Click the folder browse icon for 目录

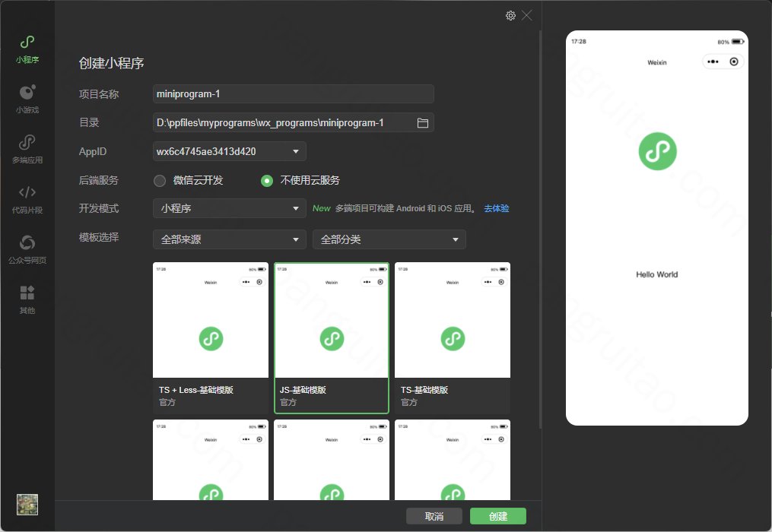[x=423, y=122]
